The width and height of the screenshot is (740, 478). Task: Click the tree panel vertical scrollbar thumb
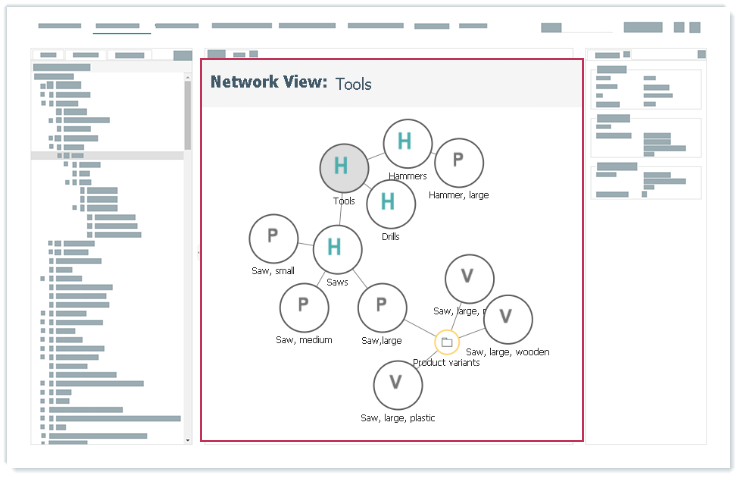pyautogui.click(x=187, y=115)
